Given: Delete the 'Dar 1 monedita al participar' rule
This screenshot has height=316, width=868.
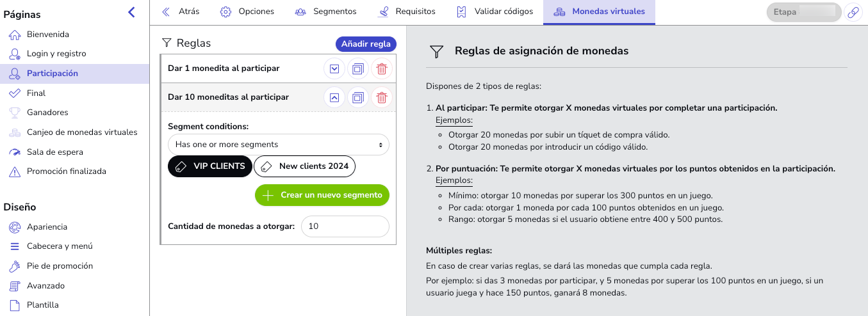Looking at the screenshot, I should [382, 68].
